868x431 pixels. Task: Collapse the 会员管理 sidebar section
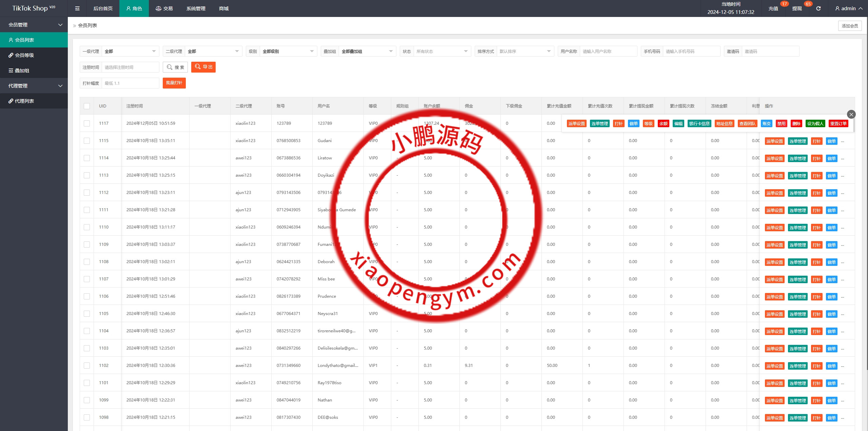(x=34, y=25)
